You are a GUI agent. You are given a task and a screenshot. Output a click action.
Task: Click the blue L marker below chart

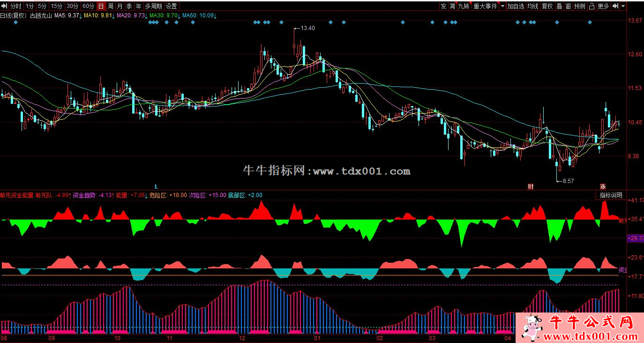(156, 186)
